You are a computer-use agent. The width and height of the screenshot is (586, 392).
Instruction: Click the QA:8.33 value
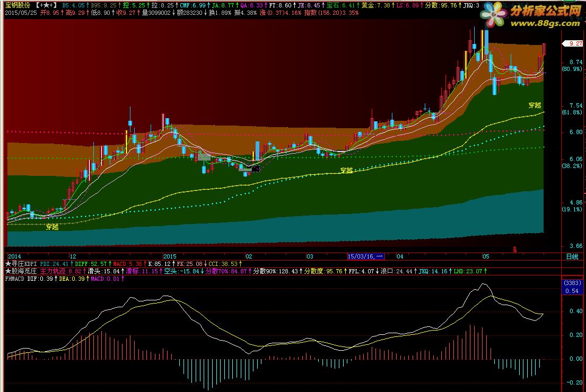(251, 5)
